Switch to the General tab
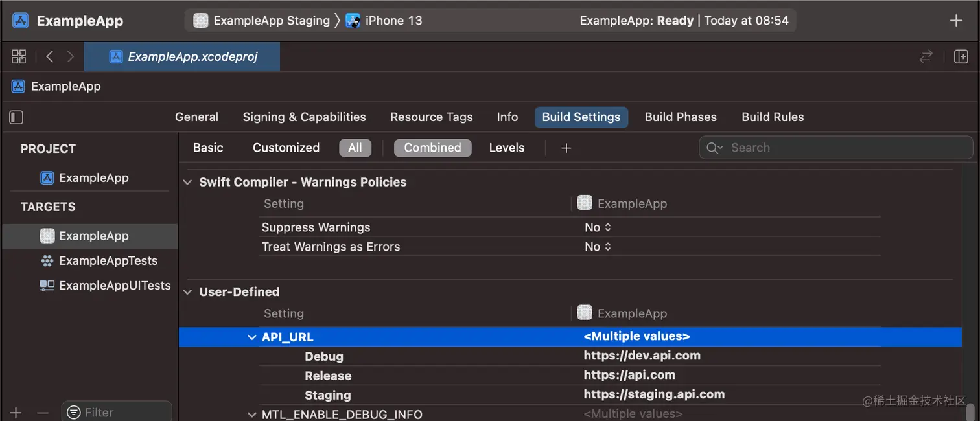Viewport: 980px width, 421px height. point(196,117)
